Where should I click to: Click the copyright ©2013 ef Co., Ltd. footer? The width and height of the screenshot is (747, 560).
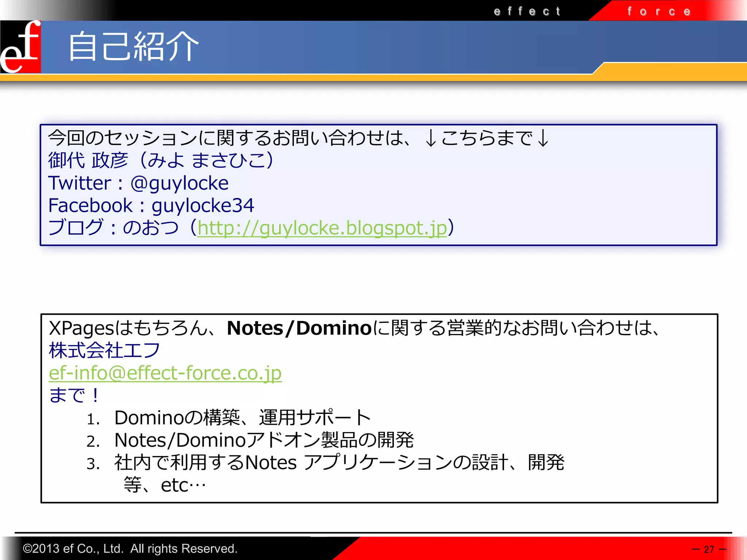(x=130, y=549)
